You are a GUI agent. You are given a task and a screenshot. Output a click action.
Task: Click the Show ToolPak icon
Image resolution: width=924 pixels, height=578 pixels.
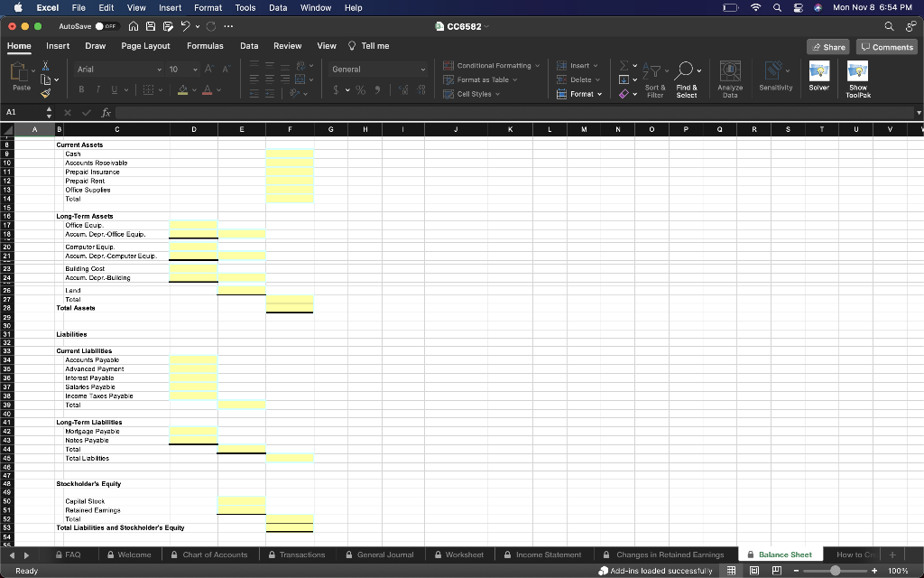pyautogui.click(x=857, y=70)
